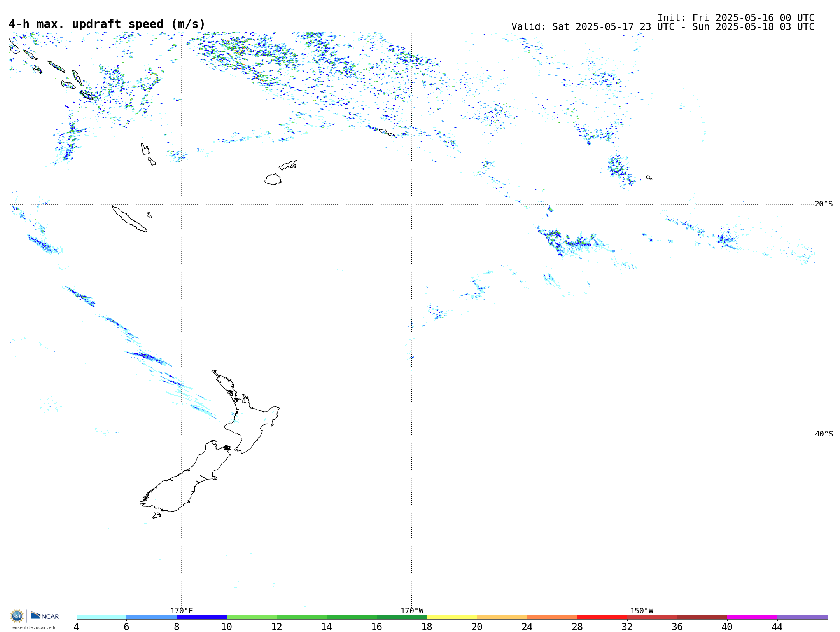Click the colorbar tick label 40
The image size is (840, 632).
tap(727, 627)
